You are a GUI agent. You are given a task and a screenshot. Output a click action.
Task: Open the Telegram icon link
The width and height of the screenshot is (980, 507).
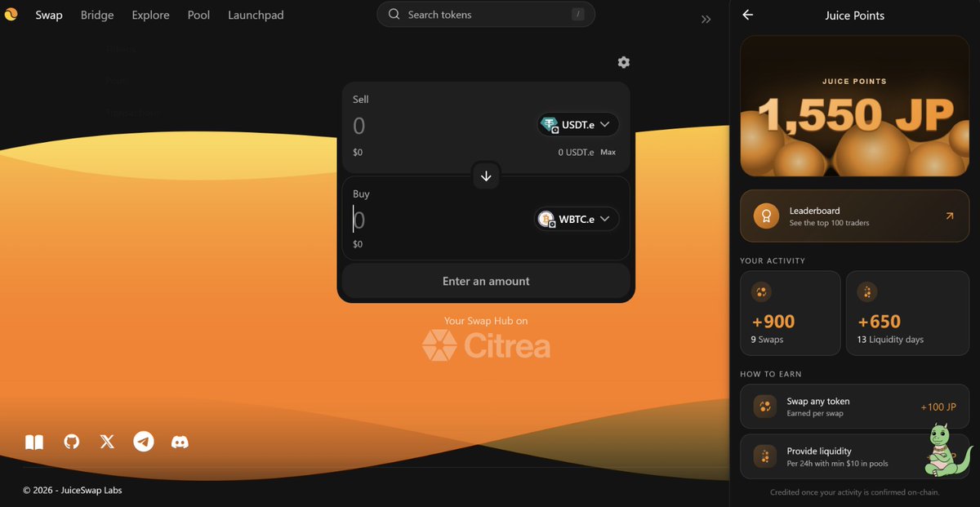pyautogui.click(x=144, y=442)
